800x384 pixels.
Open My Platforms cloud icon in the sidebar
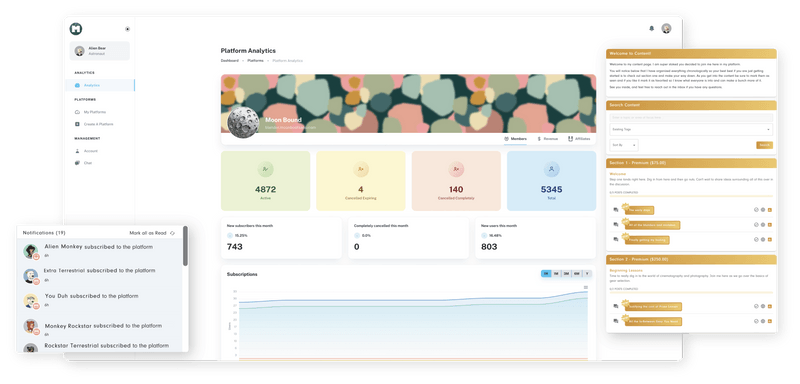(78, 112)
